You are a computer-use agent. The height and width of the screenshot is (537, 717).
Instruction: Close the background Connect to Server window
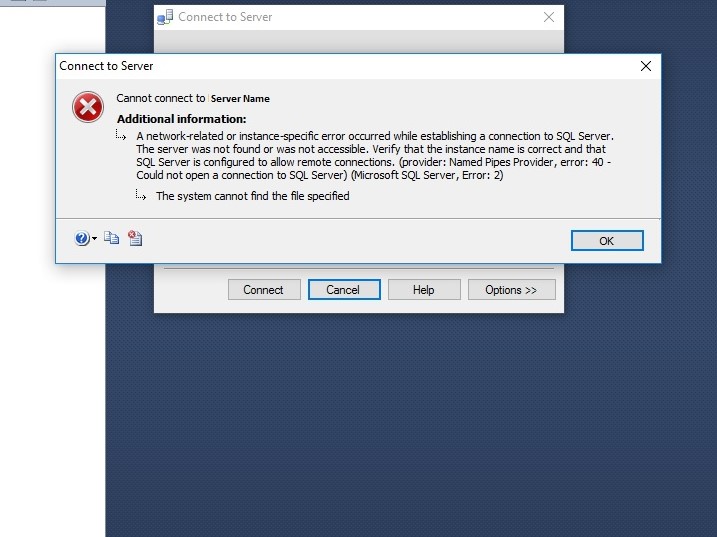tap(549, 17)
